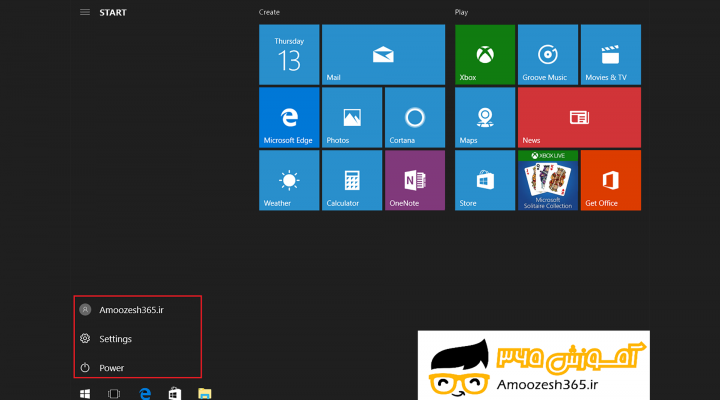Open the red News tile
This screenshot has height=400, width=720.
click(579, 118)
